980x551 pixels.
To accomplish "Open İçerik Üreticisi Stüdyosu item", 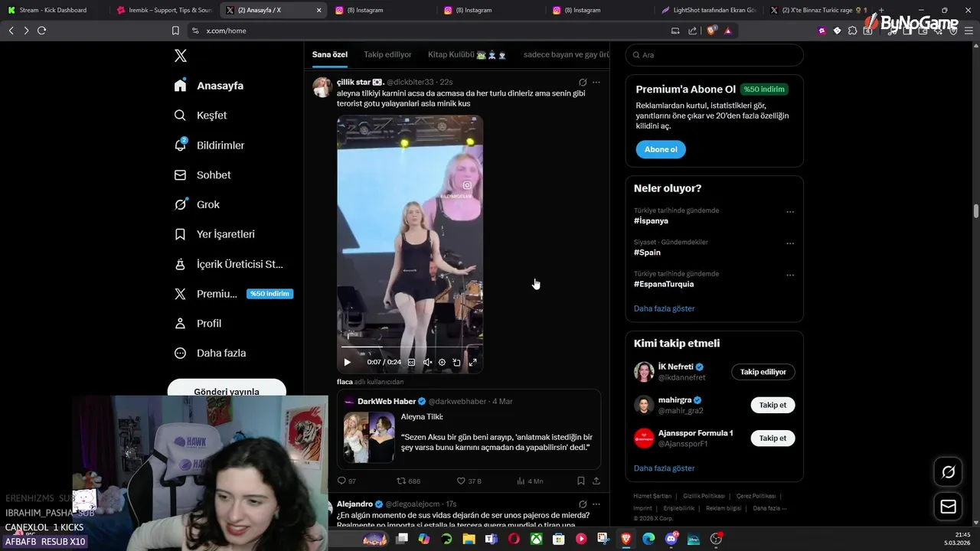I will tap(228, 264).
